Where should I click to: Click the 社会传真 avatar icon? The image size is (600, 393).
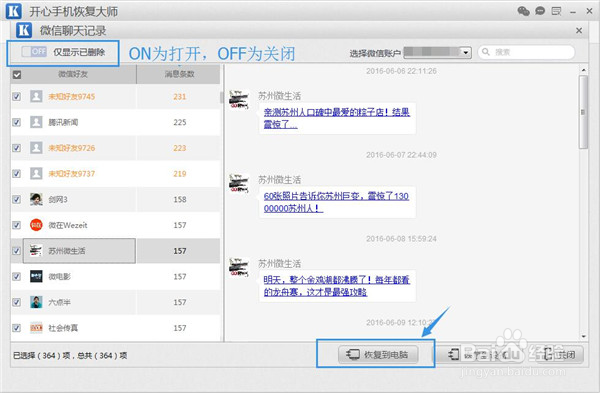[x=36, y=328]
